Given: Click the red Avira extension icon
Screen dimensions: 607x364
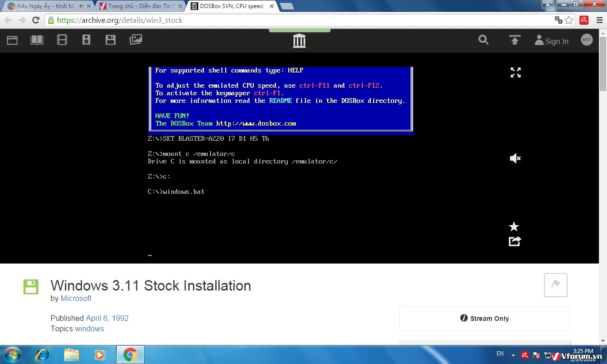Looking at the screenshot, I should [584, 20].
